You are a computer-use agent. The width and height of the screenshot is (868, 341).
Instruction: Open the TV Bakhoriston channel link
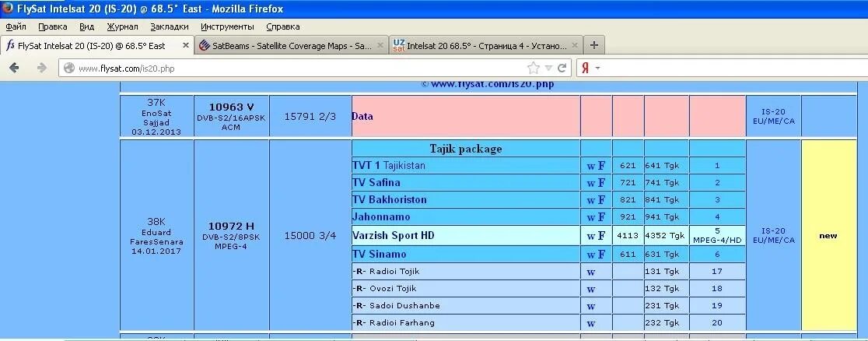(x=389, y=199)
